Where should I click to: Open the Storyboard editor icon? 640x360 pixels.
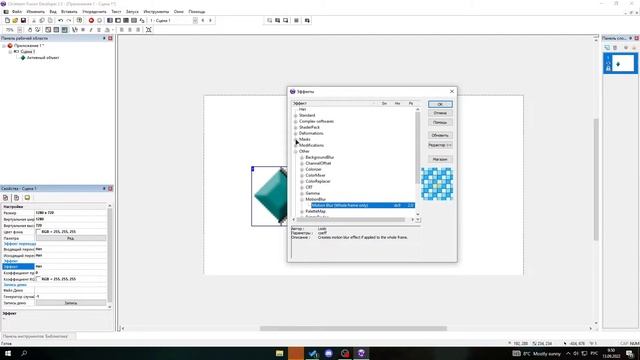[x=110, y=20]
